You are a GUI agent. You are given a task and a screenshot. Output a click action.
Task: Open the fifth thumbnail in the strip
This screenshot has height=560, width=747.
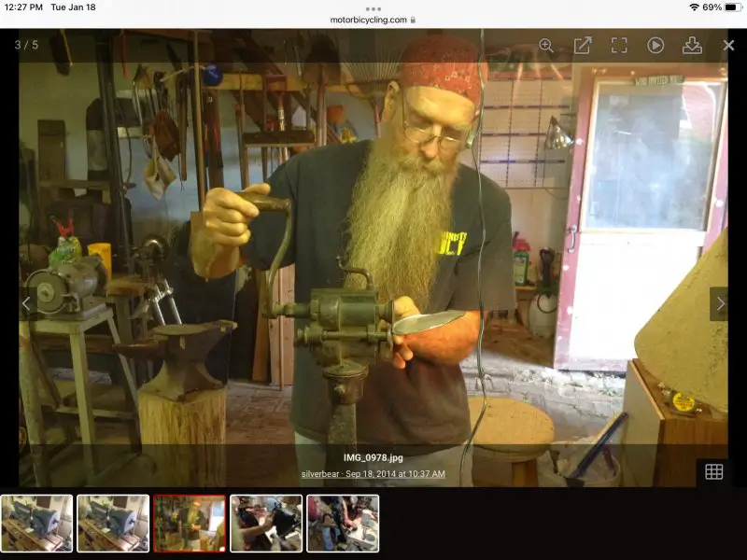tap(343, 523)
